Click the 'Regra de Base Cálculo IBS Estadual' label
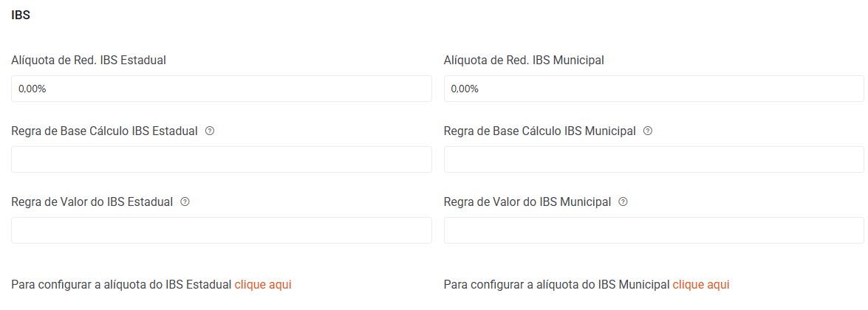 104,131
